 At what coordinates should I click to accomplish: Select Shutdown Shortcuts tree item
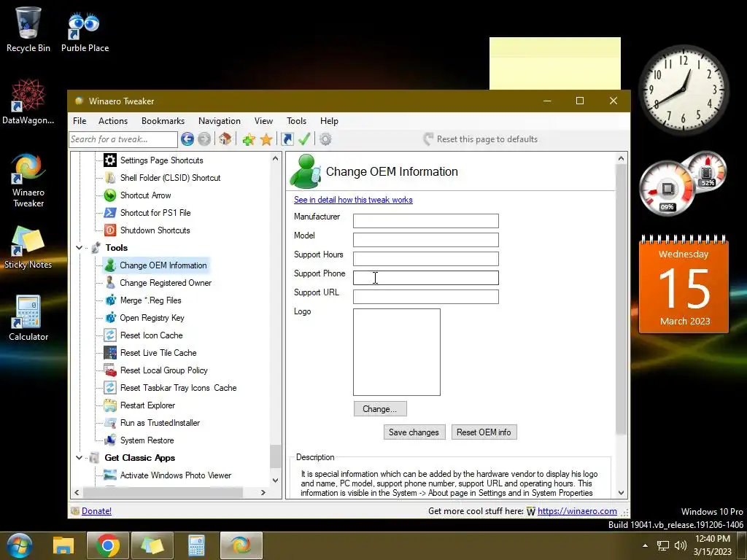point(155,230)
